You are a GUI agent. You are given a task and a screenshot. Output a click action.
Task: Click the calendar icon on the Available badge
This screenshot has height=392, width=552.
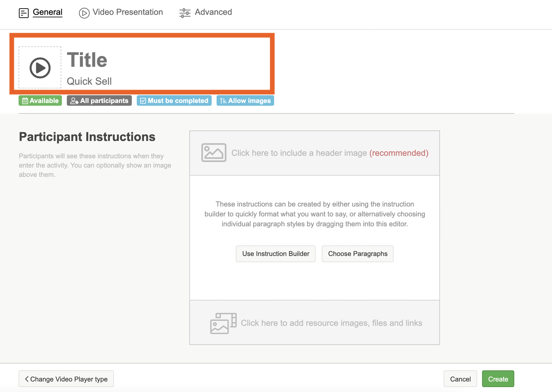pos(25,101)
